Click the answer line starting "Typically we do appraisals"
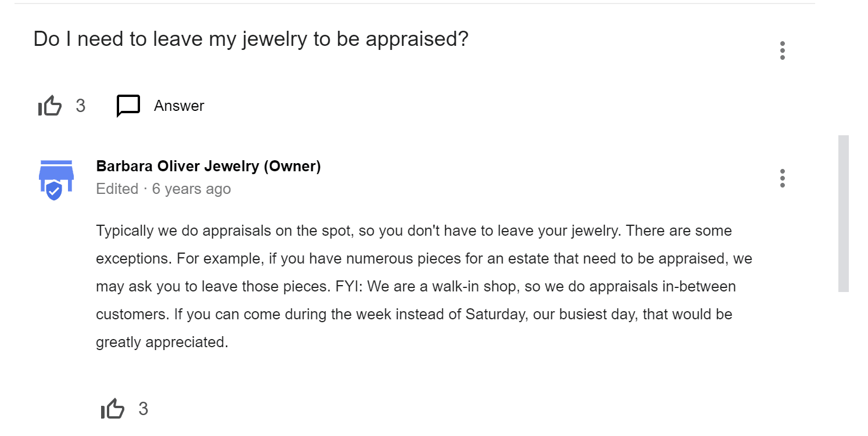Viewport: 868px width, 436px height. click(x=414, y=231)
